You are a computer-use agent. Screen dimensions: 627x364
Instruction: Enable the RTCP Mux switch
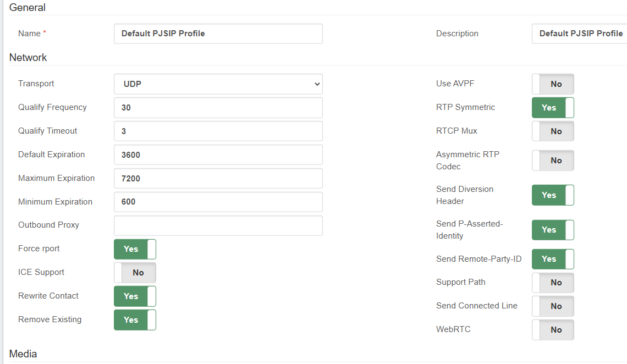coord(553,131)
